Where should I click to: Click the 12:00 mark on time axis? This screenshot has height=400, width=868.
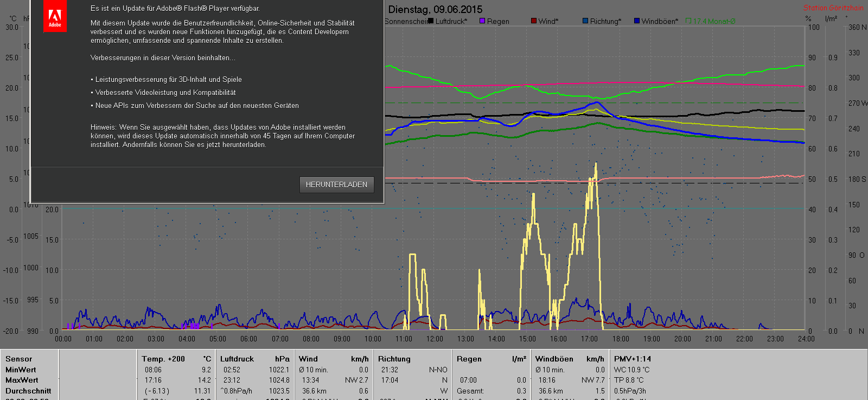coord(435,339)
